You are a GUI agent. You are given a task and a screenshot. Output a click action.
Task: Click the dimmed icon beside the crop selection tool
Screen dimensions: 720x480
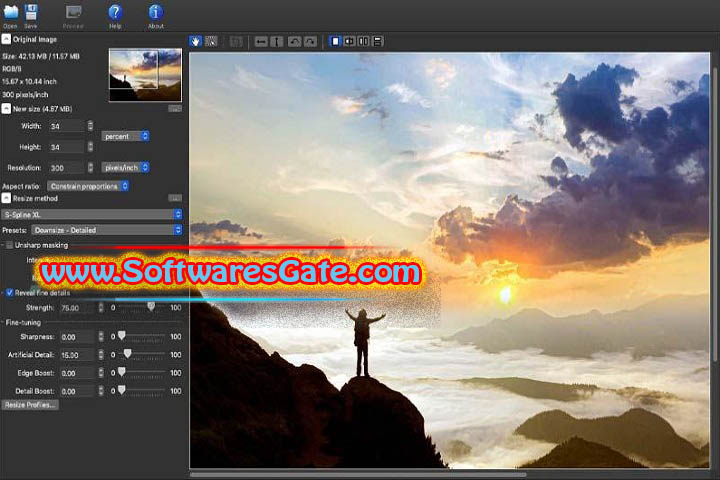click(236, 42)
